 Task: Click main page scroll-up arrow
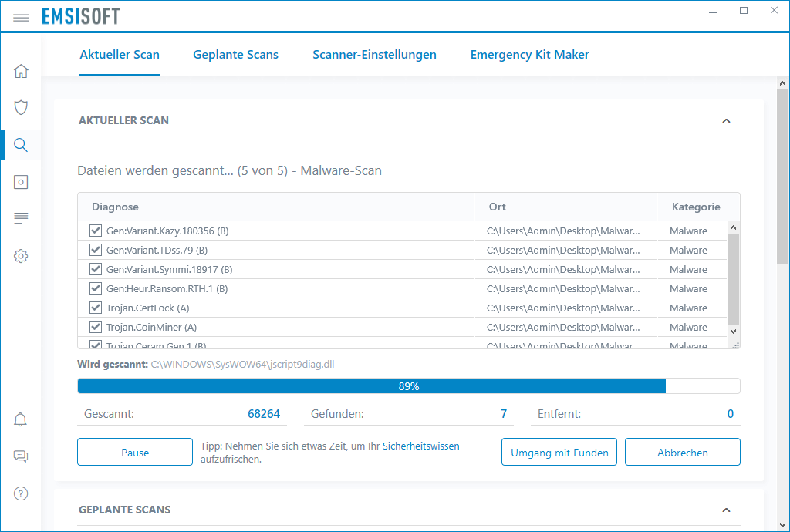click(x=782, y=83)
